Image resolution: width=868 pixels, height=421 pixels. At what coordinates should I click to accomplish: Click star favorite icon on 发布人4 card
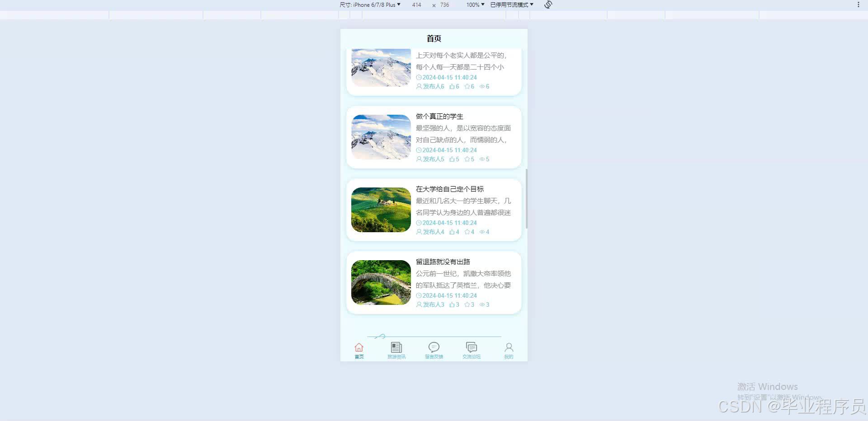467,232
